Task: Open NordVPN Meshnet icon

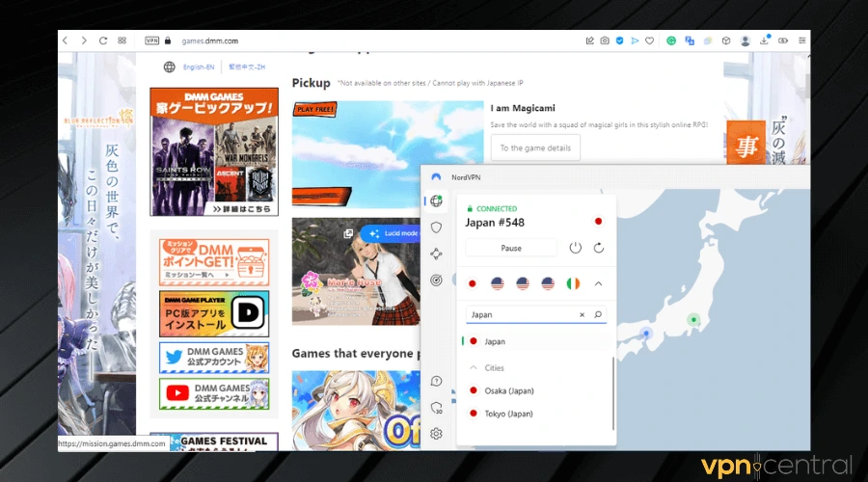Action: tap(436, 254)
